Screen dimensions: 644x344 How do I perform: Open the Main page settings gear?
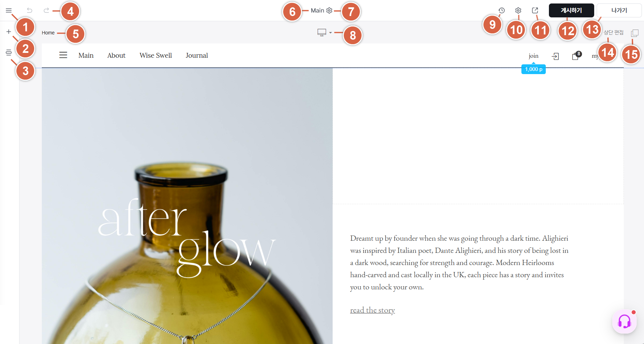click(x=329, y=10)
